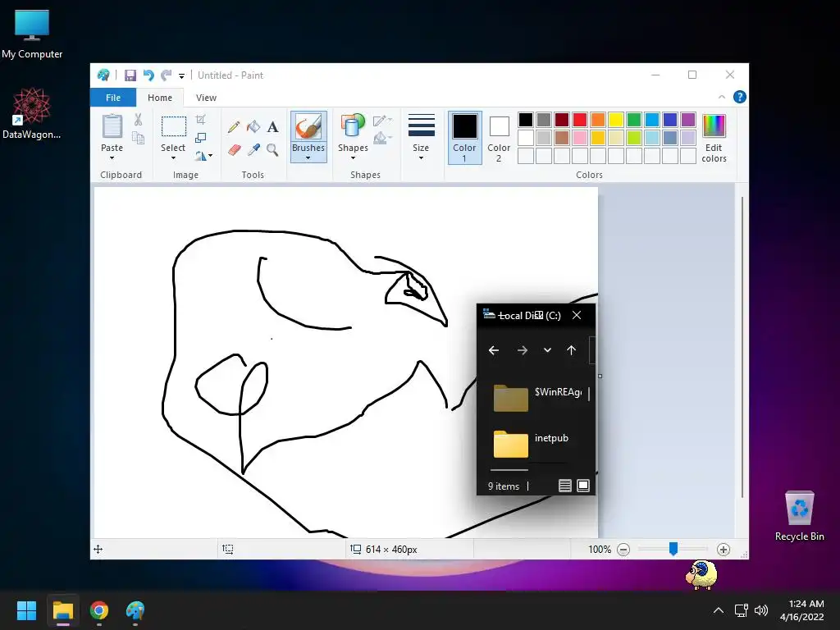Click the zoom in plus button
Image resolution: width=840 pixels, height=630 pixels.
[724, 550]
